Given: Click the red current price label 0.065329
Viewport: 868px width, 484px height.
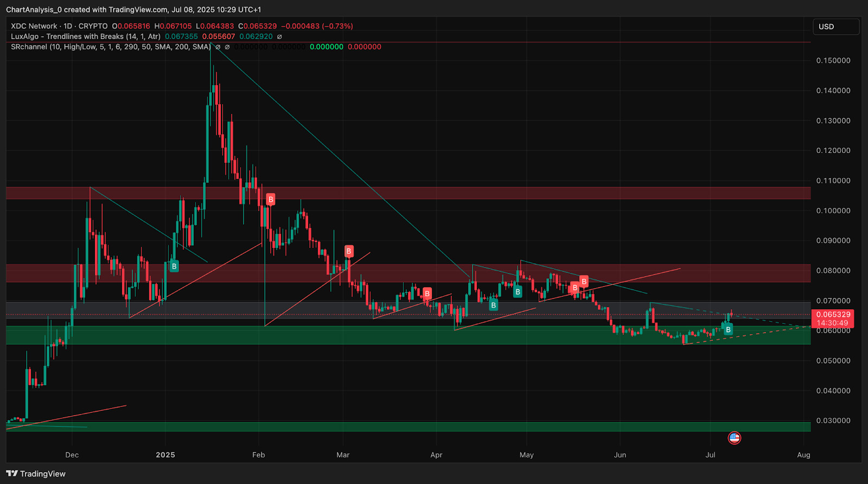Looking at the screenshot, I should pyautogui.click(x=833, y=315).
